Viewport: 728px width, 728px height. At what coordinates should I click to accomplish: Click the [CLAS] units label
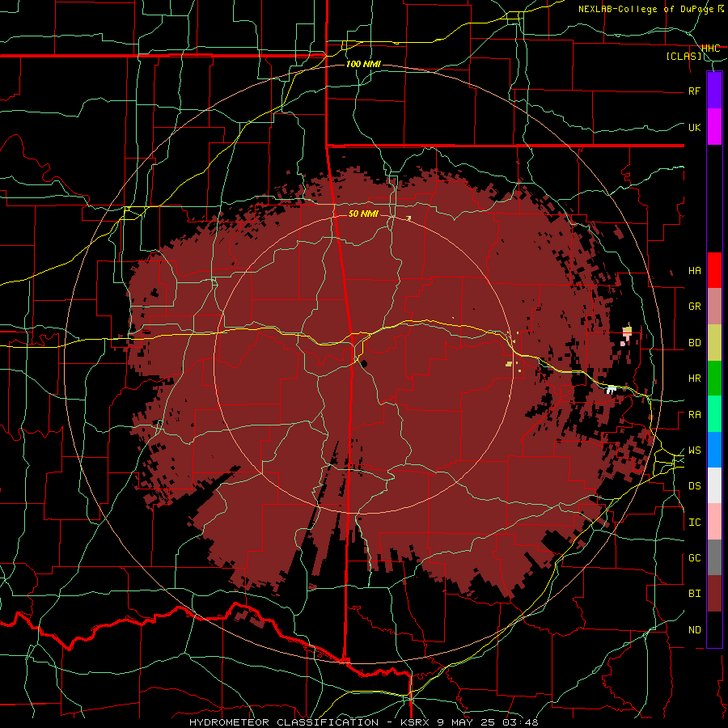[684, 57]
